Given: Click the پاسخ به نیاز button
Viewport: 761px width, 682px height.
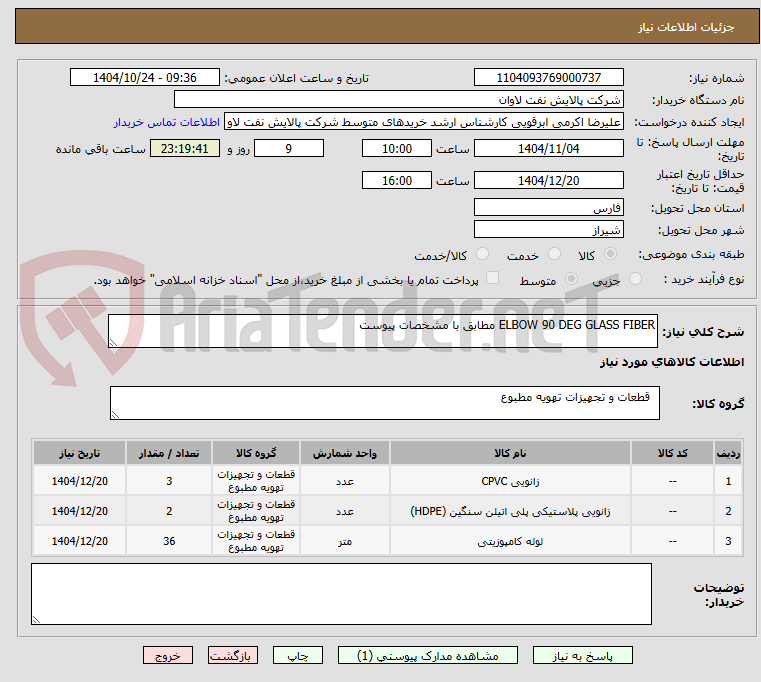Looking at the screenshot, I should [582, 655].
